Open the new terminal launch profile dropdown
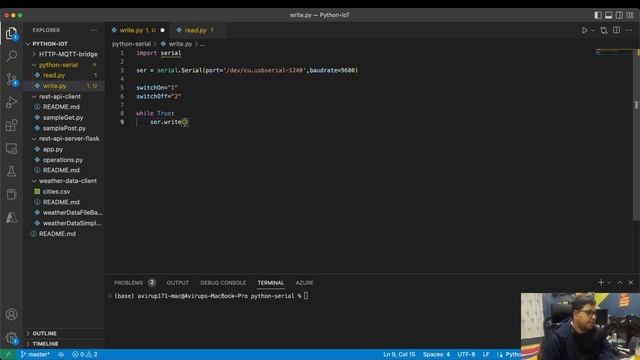This screenshot has width=640, height=360. (x=609, y=283)
